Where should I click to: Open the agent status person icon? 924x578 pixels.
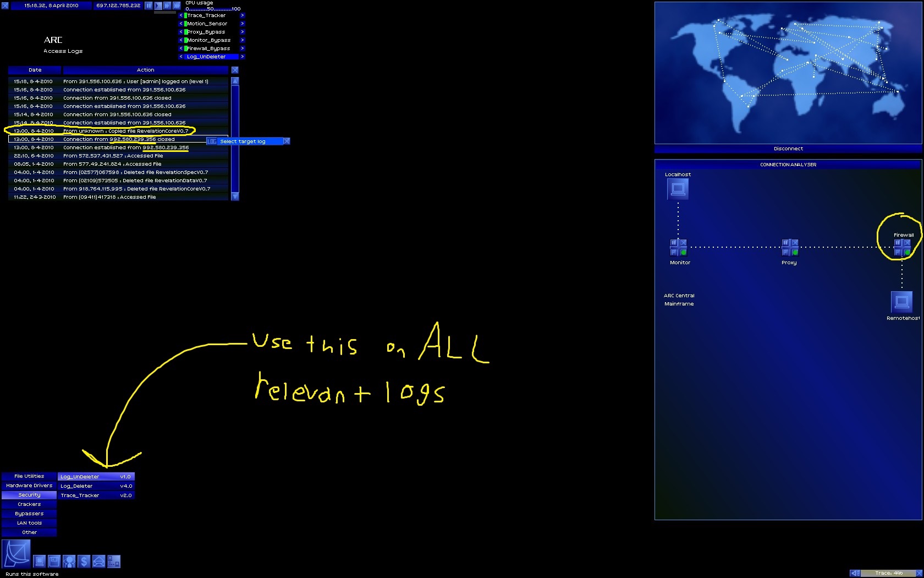coord(69,561)
